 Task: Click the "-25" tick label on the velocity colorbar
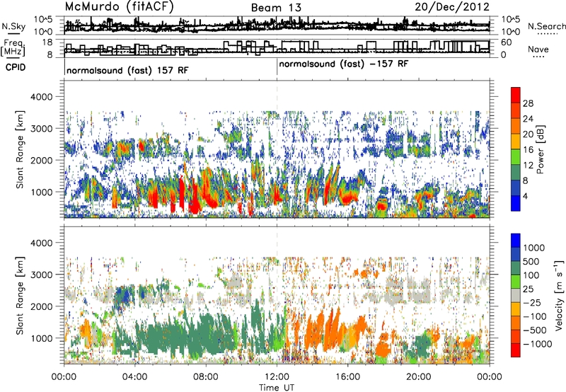pos(531,302)
